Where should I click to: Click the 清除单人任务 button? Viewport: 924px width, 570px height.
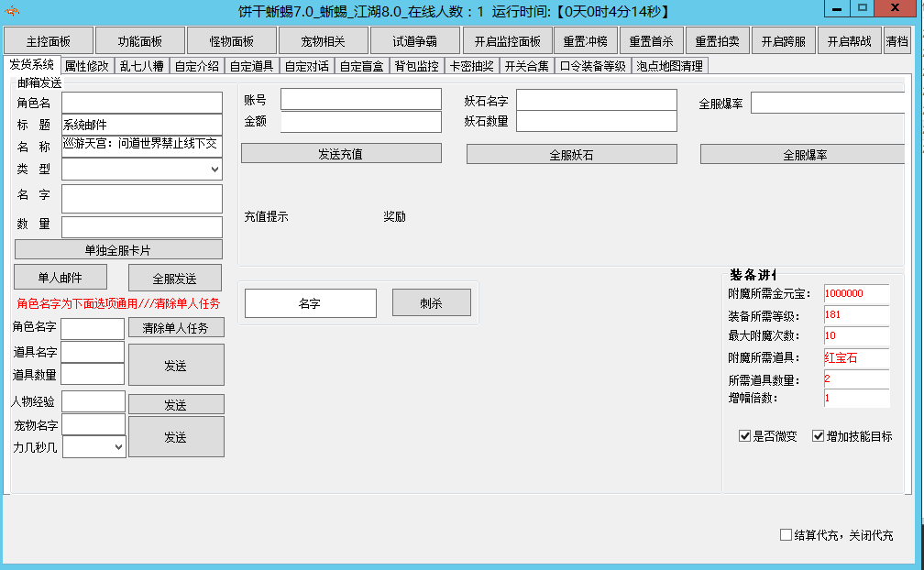tap(175, 328)
